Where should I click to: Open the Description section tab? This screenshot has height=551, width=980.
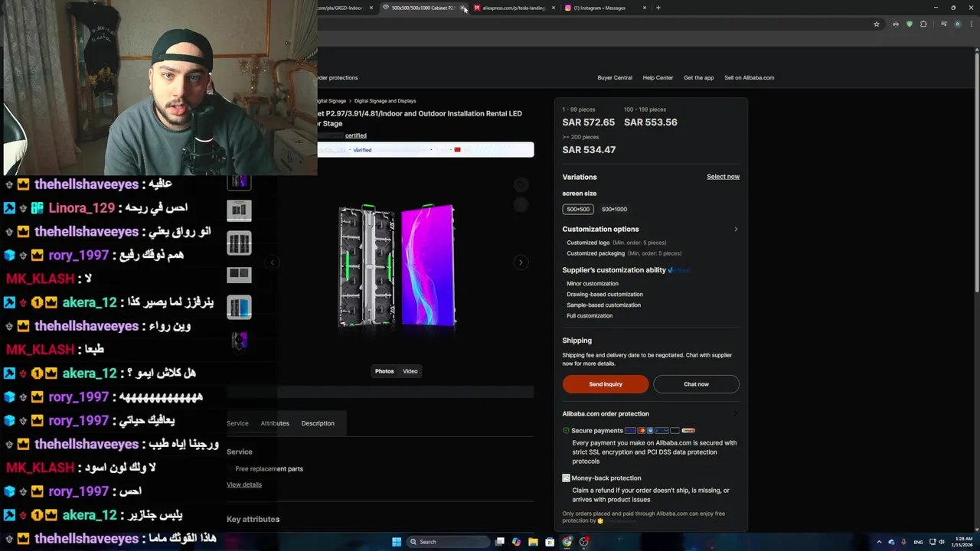tap(318, 423)
